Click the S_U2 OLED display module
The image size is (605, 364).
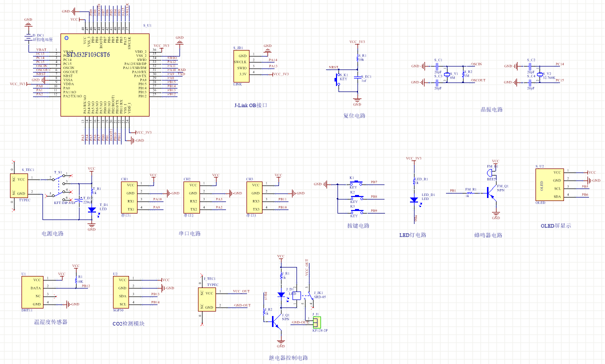tap(549, 184)
